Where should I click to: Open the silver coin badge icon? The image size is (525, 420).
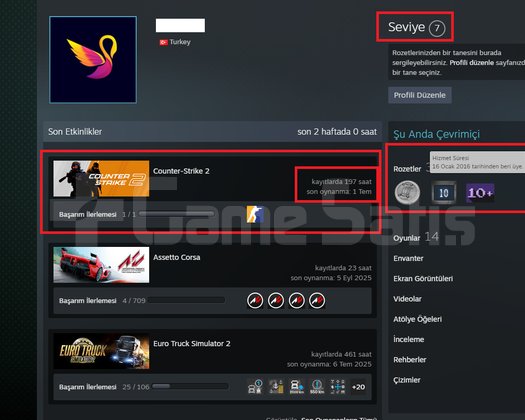tap(407, 193)
